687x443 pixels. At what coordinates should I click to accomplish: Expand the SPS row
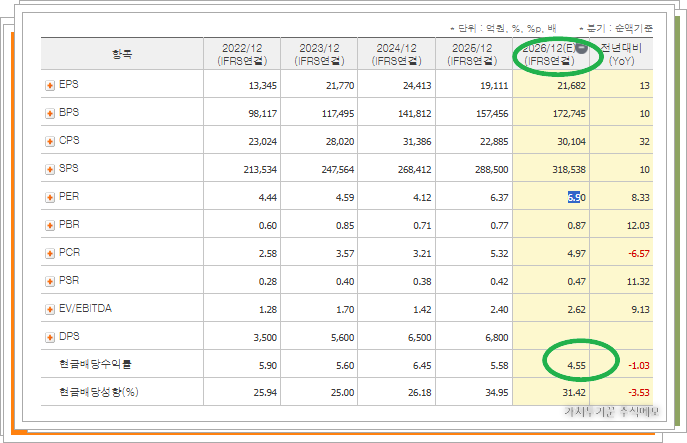coord(50,170)
